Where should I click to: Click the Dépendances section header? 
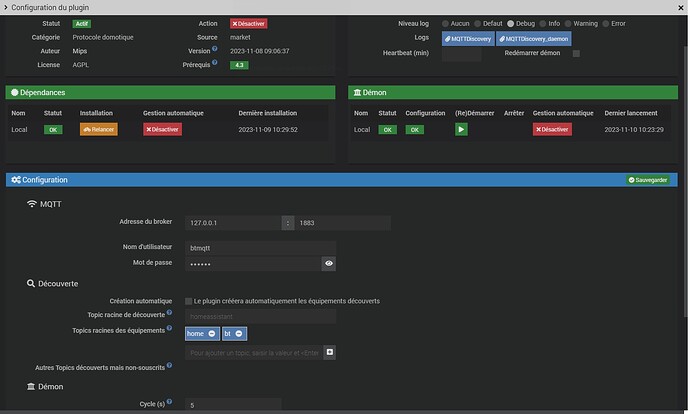(x=170, y=92)
